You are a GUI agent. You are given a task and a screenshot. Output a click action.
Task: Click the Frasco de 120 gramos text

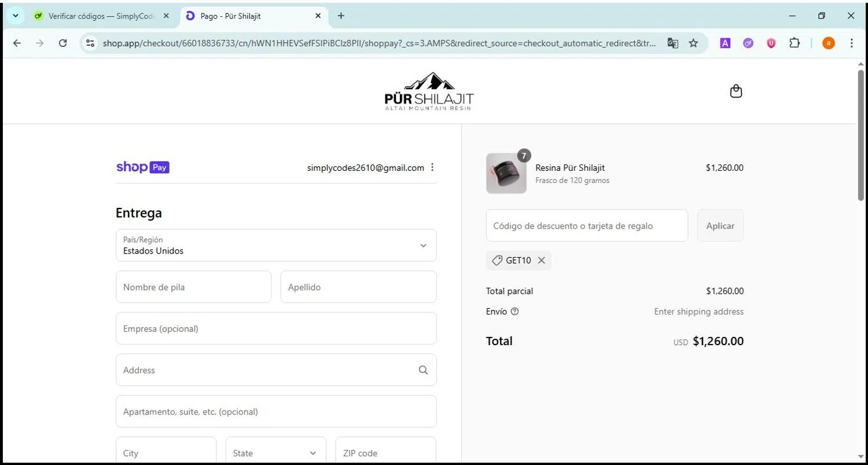tap(572, 180)
